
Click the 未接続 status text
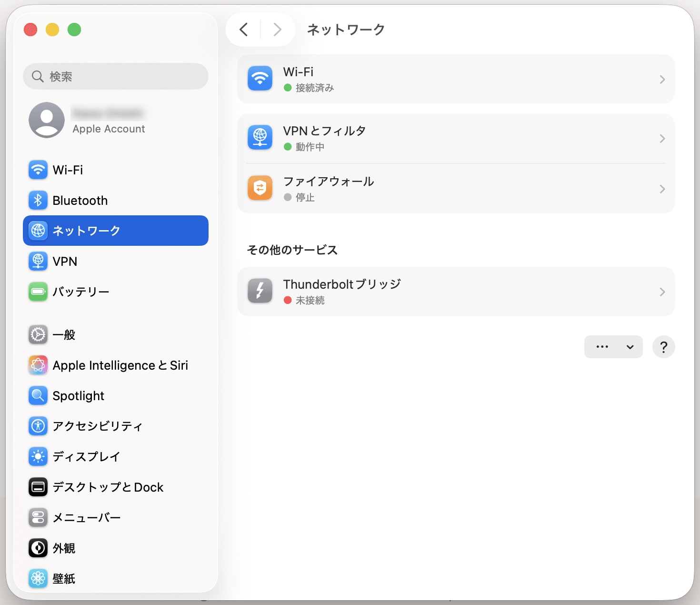(310, 300)
